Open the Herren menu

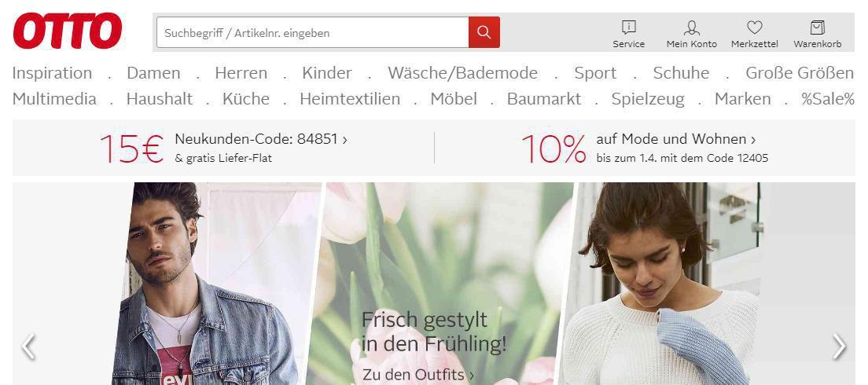(241, 73)
